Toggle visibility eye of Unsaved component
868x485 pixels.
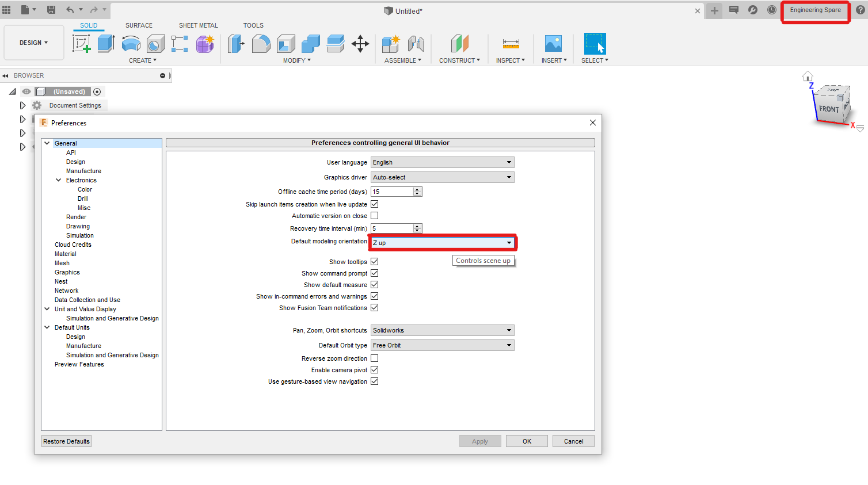(x=26, y=91)
